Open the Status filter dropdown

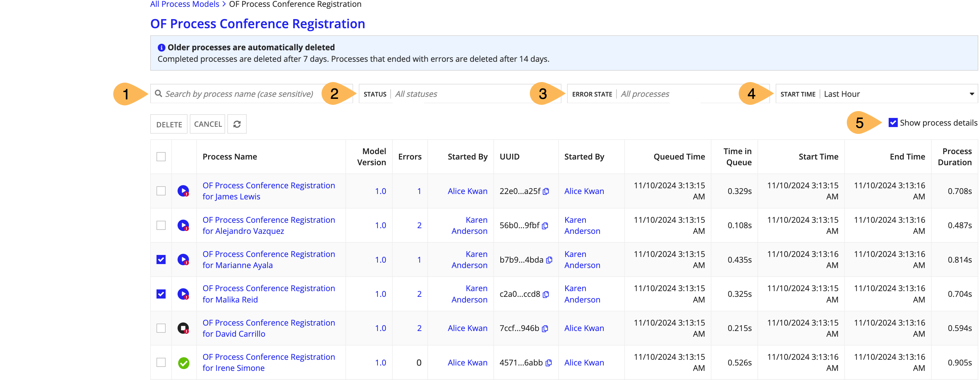point(460,94)
